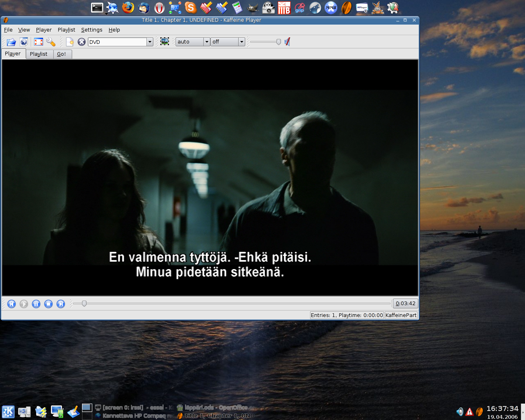Open the File menu
The height and width of the screenshot is (420, 525).
coord(8,30)
